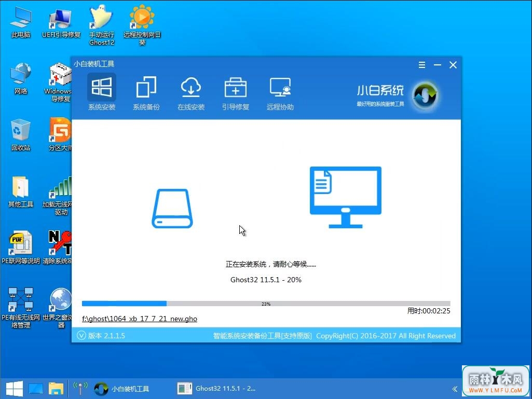532x399 pixels.
Task: Click the installation progress bar
Action: click(x=266, y=304)
